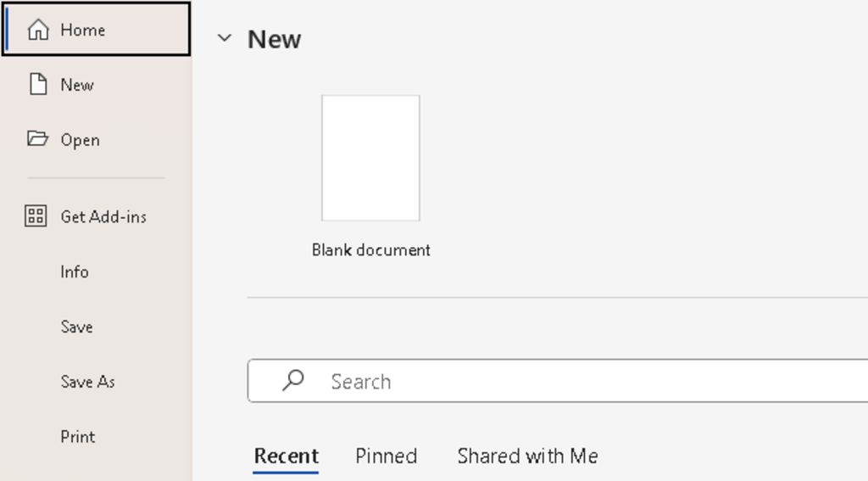Click the New section heading text

click(274, 39)
